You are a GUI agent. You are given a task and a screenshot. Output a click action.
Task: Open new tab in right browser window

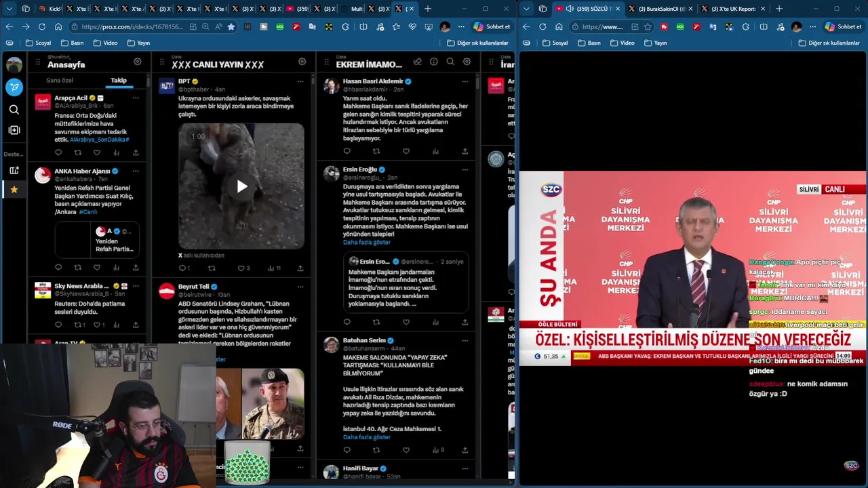(x=779, y=9)
